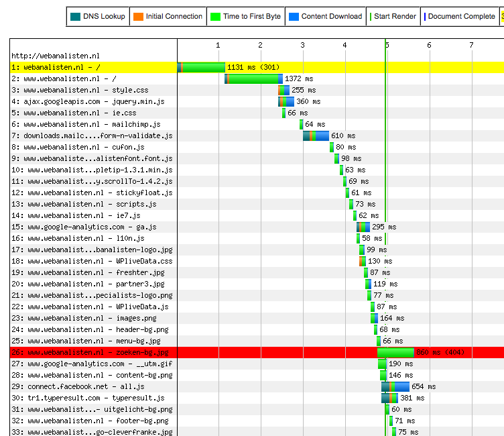The width and height of the screenshot is (504, 436).
Task: Select request 30 typeresult.js from tr1.typeresult.com
Action: coord(87,398)
